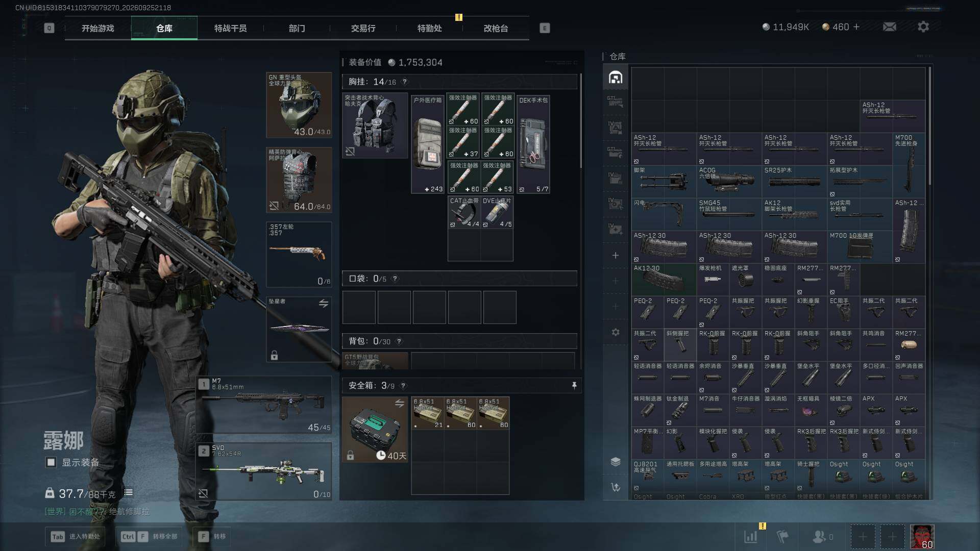Select the SR25护木 handguard item
This screenshot has width=980, height=551.
click(795, 182)
